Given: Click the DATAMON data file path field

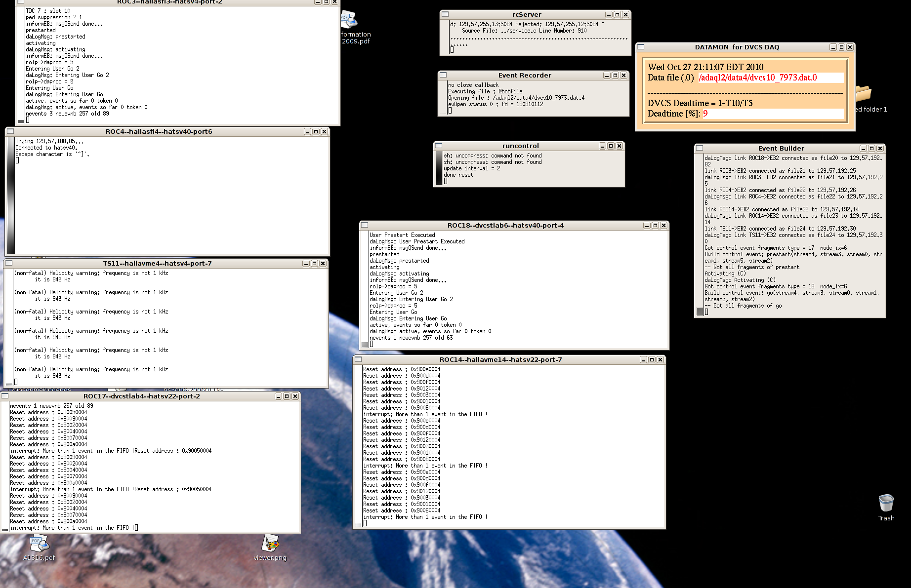Looking at the screenshot, I should (x=771, y=78).
